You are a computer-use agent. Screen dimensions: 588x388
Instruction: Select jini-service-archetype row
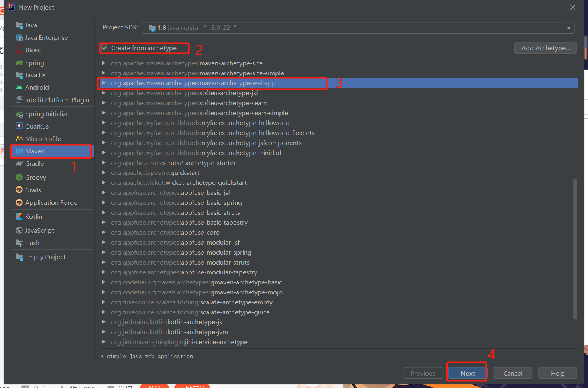[339, 342]
